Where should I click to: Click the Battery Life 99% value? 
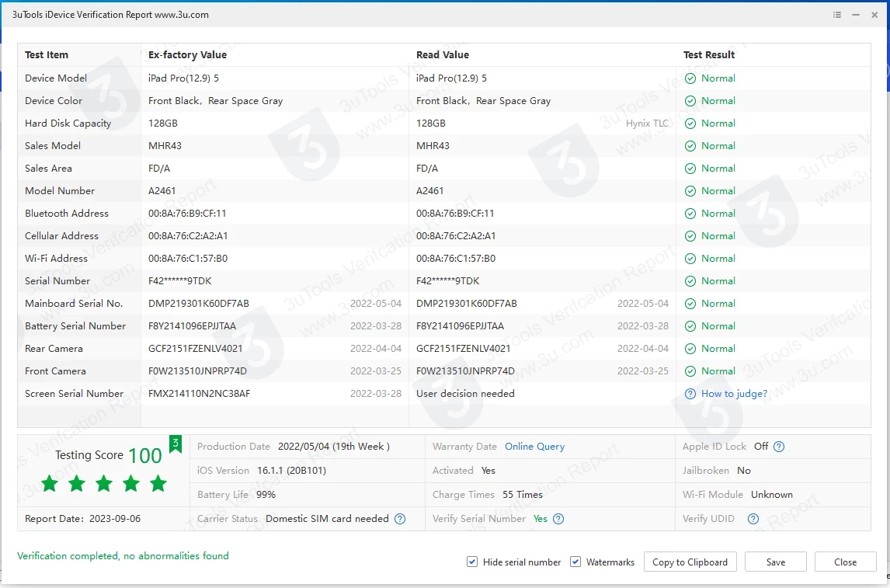(x=266, y=495)
